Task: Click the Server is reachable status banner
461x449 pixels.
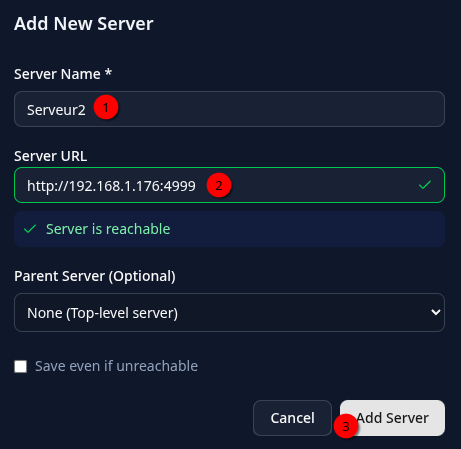Action: [229, 229]
